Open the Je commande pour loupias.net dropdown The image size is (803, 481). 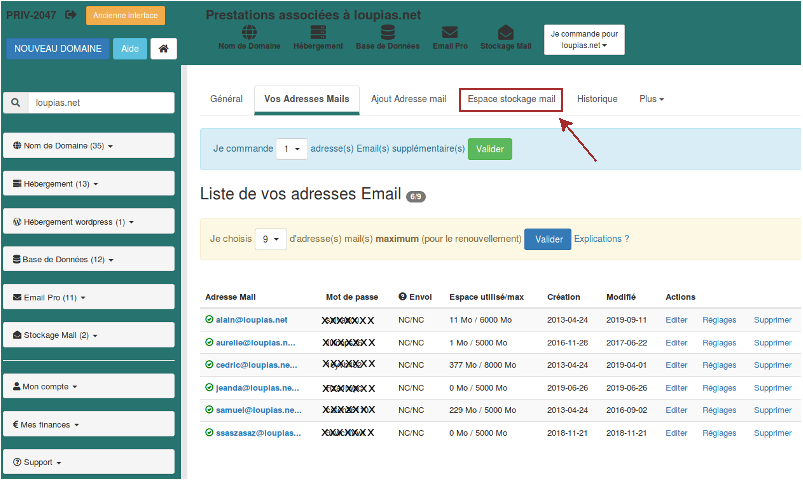[584, 39]
